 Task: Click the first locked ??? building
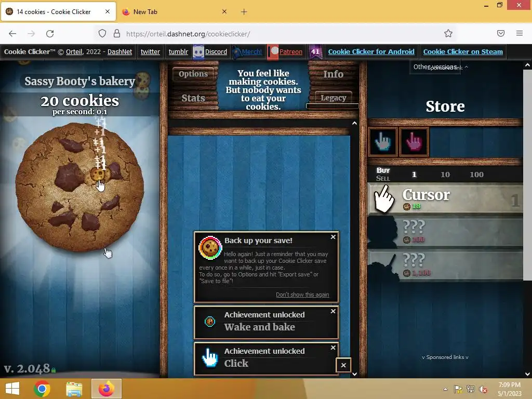pos(445,231)
